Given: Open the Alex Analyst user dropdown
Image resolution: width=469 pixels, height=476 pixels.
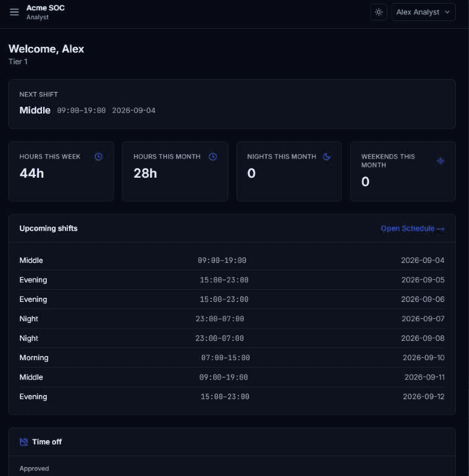Looking at the screenshot, I should (x=423, y=12).
